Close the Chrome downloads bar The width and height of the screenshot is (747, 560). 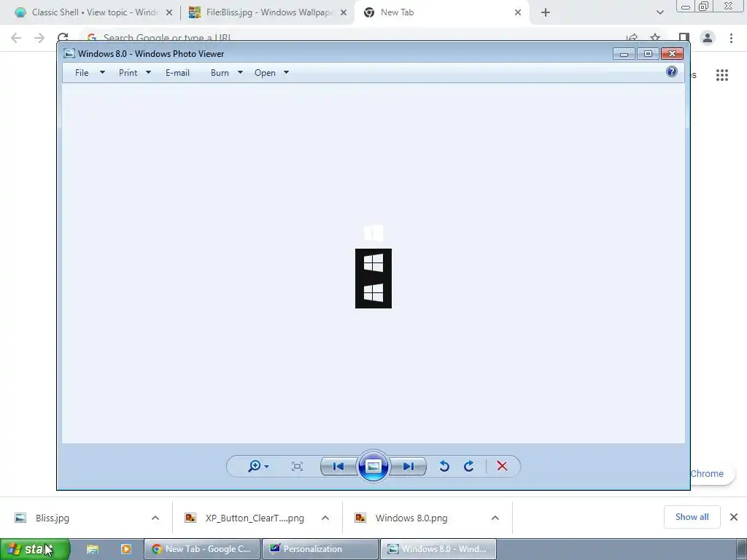click(x=734, y=517)
